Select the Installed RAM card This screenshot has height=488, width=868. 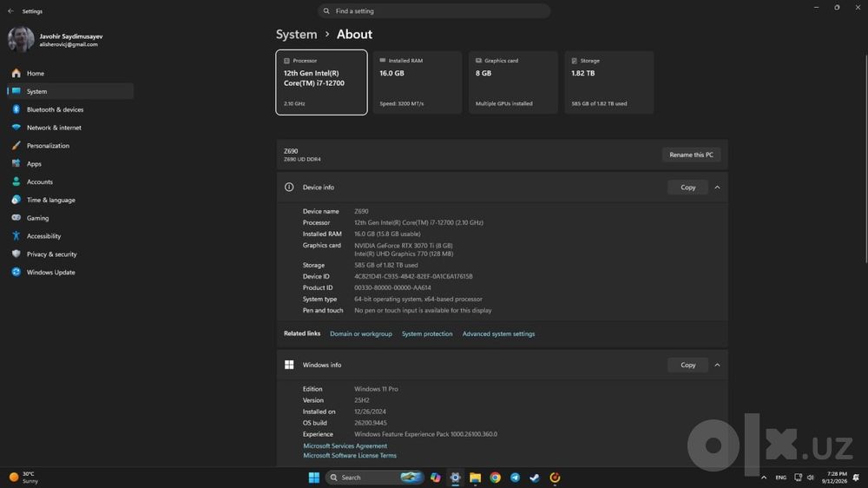pyautogui.click(x=418, y=82)
